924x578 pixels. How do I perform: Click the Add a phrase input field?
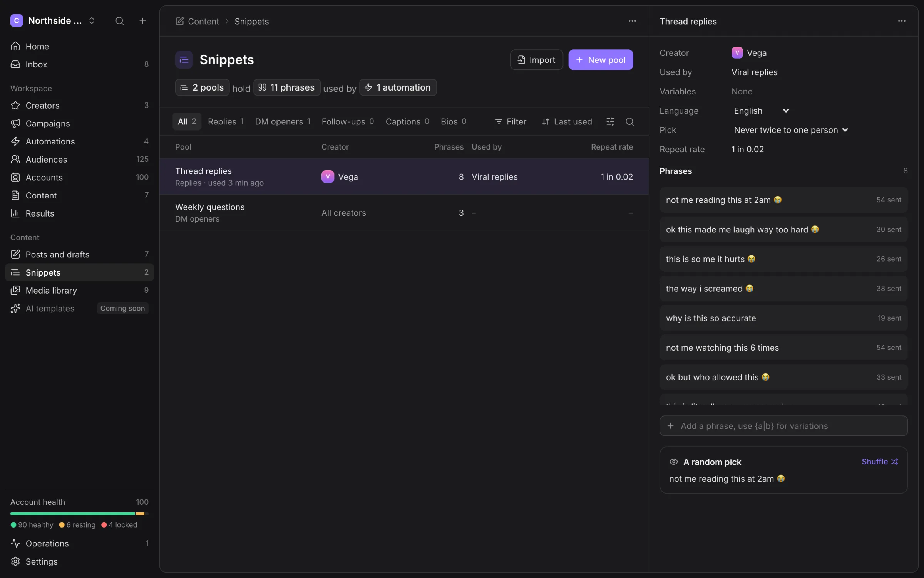coord(783,426)
